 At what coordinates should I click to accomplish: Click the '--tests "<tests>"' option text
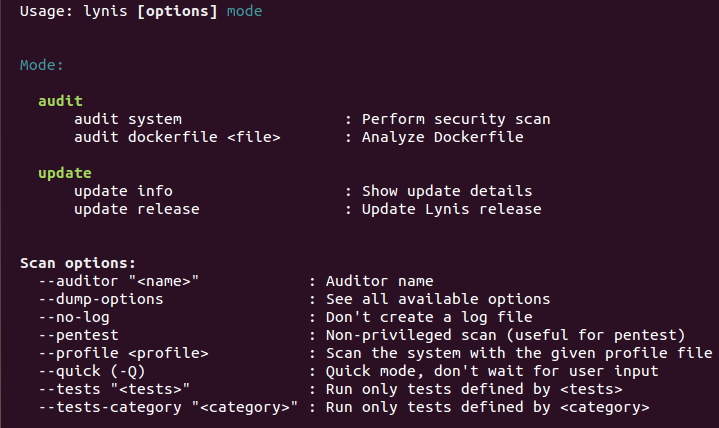coord(114,389)
